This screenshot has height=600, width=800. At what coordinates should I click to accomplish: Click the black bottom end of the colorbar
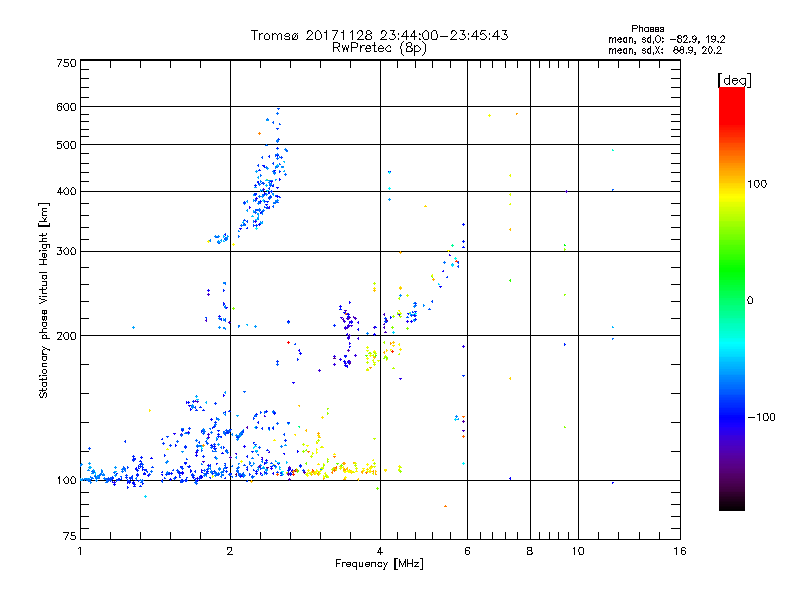(731, 506)
